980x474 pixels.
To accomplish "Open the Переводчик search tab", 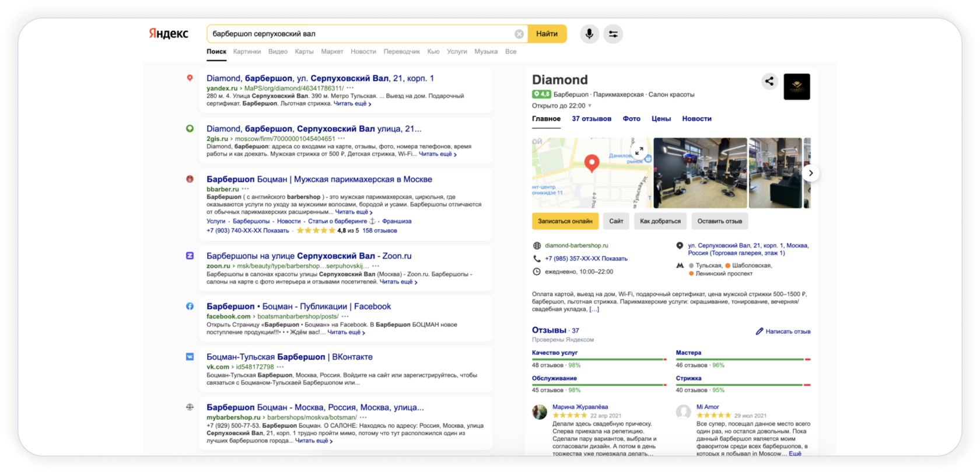I will coord(401,51).
